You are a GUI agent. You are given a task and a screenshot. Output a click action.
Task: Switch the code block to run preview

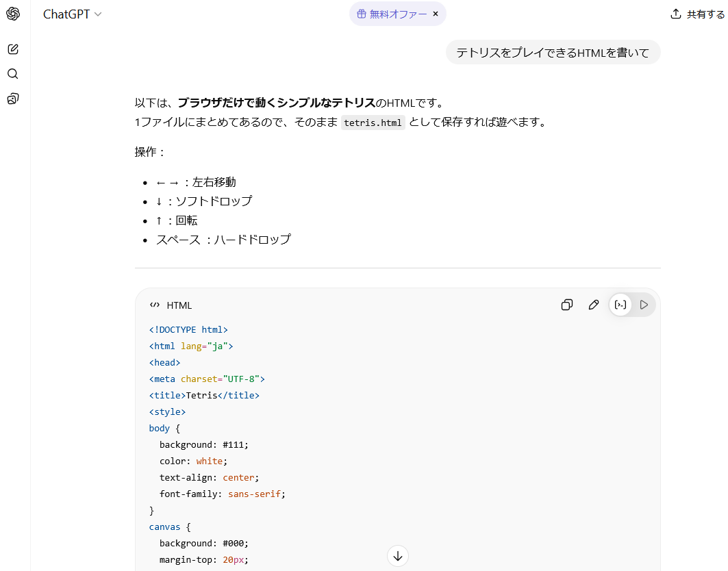tap(644, 305)
